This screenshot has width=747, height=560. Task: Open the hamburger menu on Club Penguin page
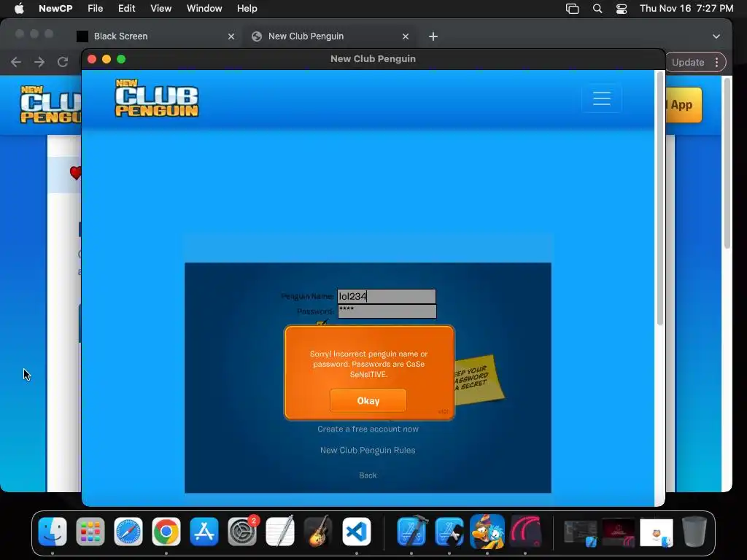point(602,98)
